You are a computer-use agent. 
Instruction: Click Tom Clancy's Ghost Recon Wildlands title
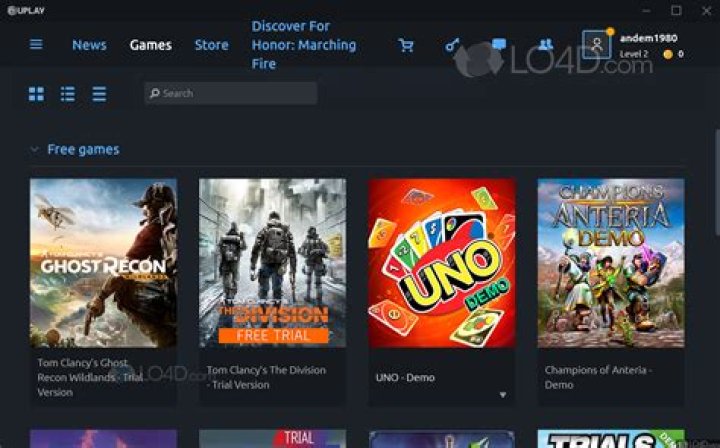[90, 377]
